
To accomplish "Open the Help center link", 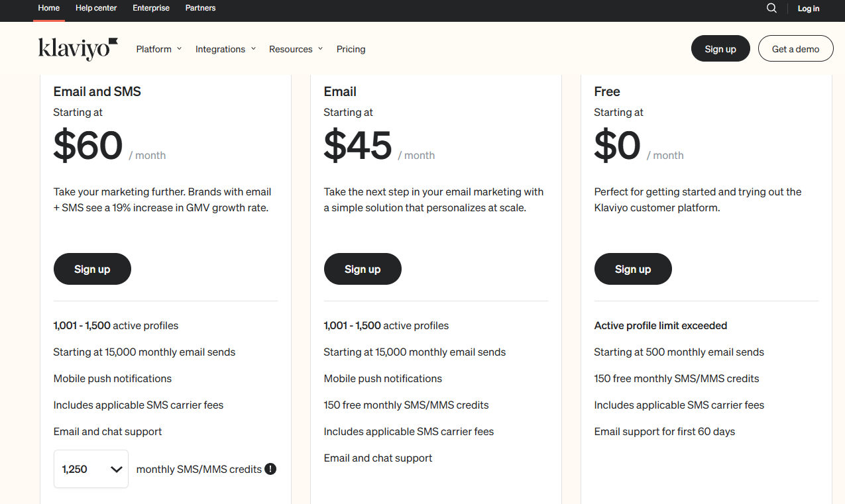I will tap(96, 8).
